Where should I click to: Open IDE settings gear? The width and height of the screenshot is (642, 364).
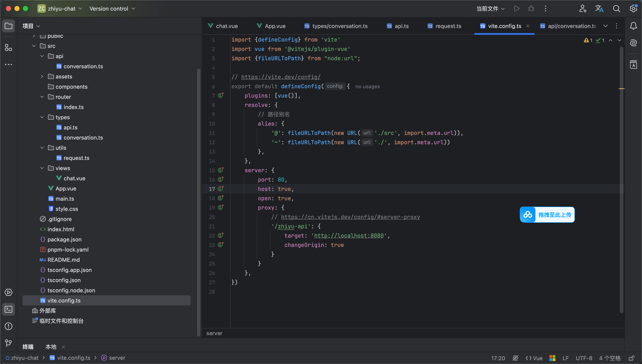pyautogui.click(x=633, y=9)
